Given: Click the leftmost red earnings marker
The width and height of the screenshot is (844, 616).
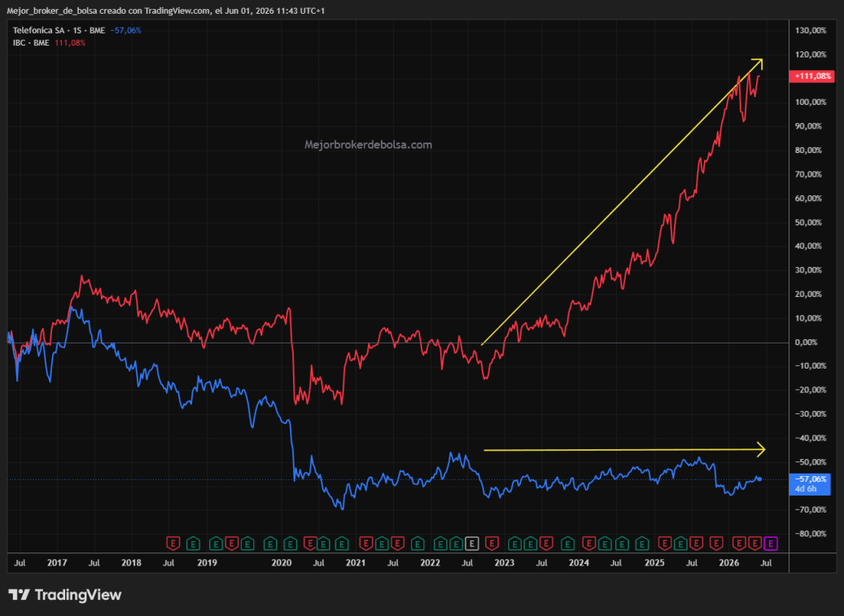Looking at the screenshot, I should [x=173, y=544].
